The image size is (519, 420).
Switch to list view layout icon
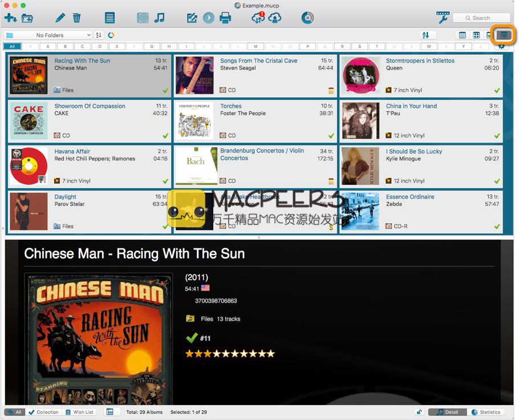click(x=463, y=35)
